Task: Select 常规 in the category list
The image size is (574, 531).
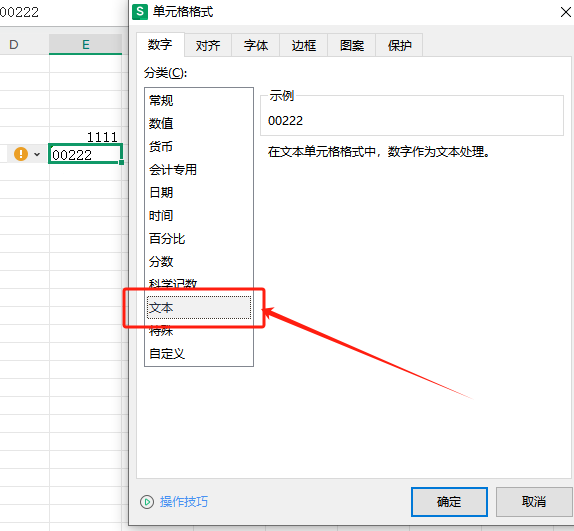Action: (199, 100)
